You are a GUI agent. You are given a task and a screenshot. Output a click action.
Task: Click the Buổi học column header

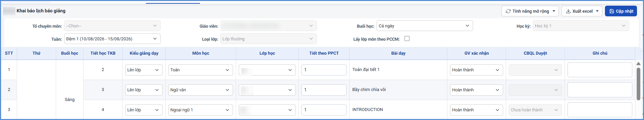69,53
